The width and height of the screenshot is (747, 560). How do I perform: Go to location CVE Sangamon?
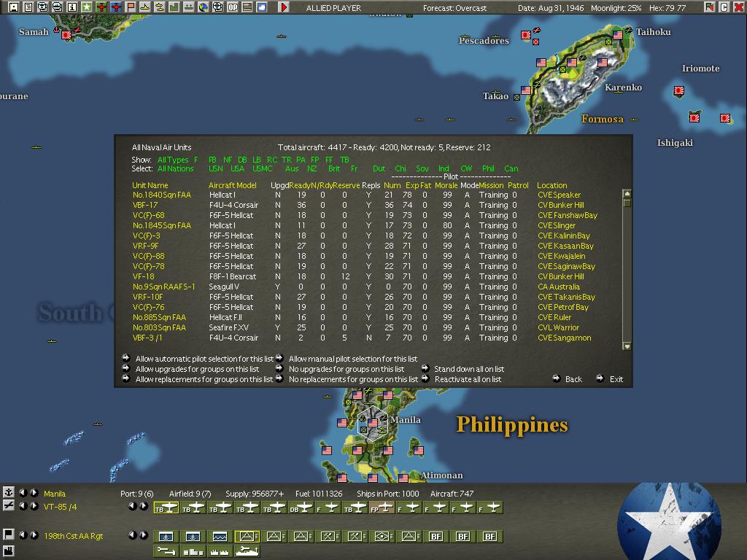[x=564, y=338]
